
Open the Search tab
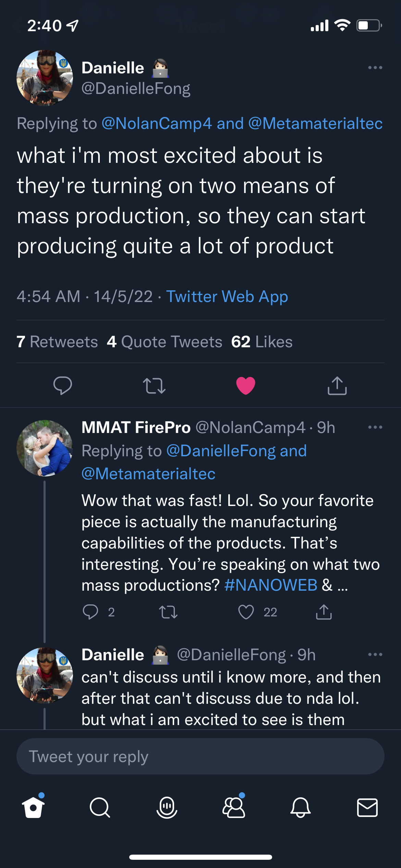(x=100, y=808)
